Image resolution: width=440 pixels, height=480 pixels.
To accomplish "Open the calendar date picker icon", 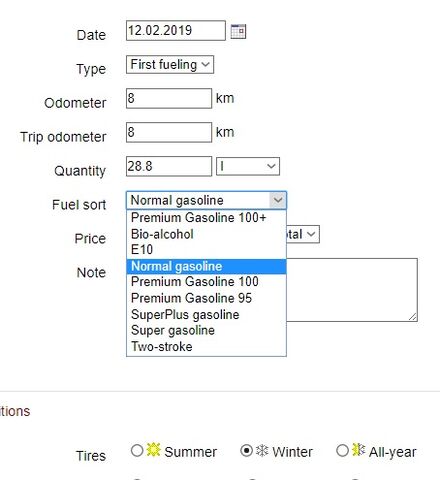I will pyautogui.click(x=238, y=32).
